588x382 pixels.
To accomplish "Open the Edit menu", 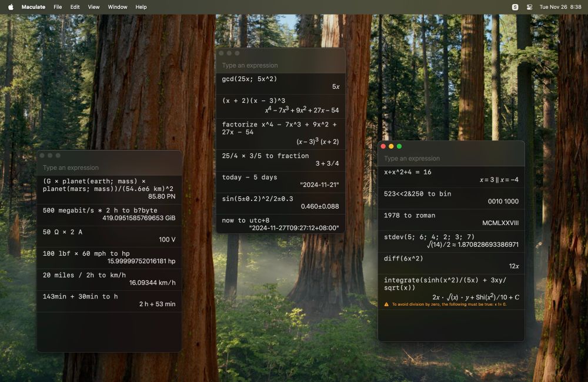I will coord(75,6).
